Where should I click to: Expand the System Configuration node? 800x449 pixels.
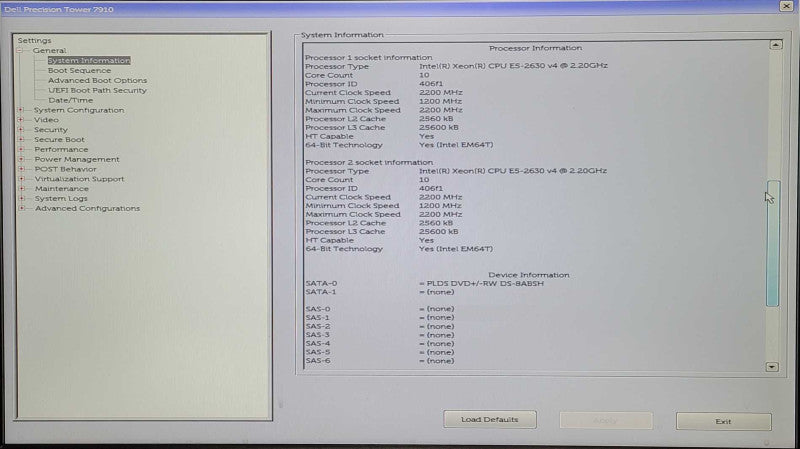tap(21, 110)
